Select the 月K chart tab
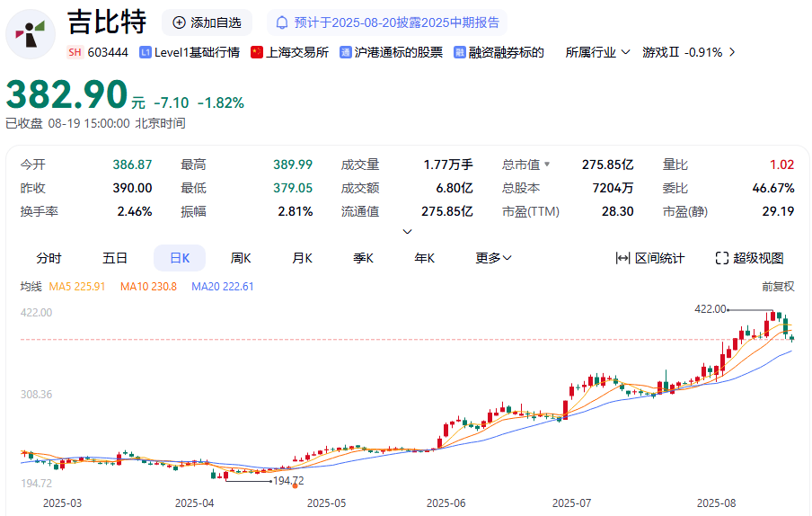The image size is (812, 516). pyautogui.click(x=302, y=258)
